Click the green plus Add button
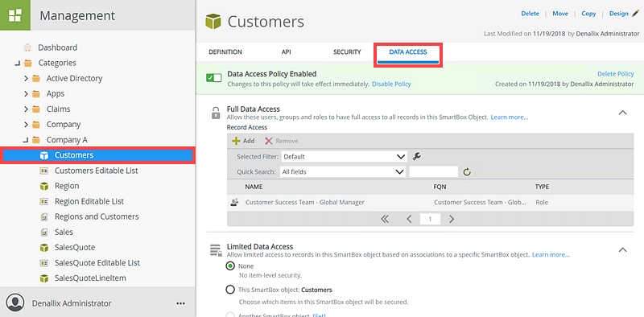 243,141
